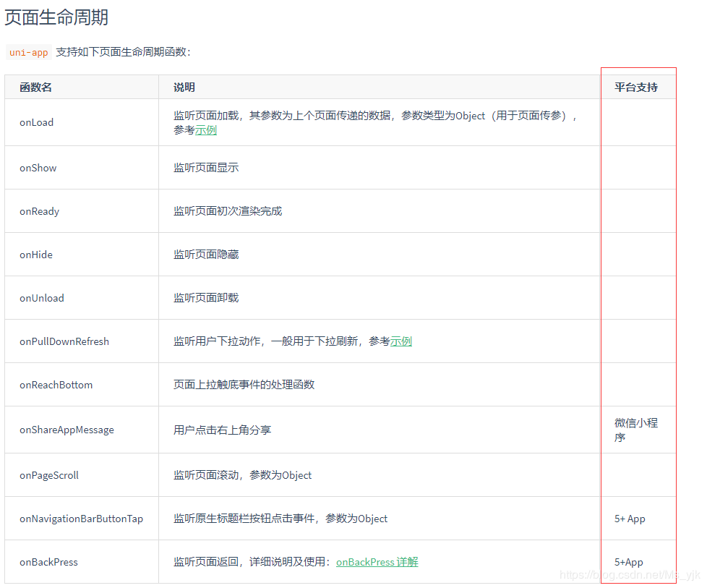This screenshot has width=707, height=588.
Task: Click the 监听页面显示 description
Action: tap(206, 167)
